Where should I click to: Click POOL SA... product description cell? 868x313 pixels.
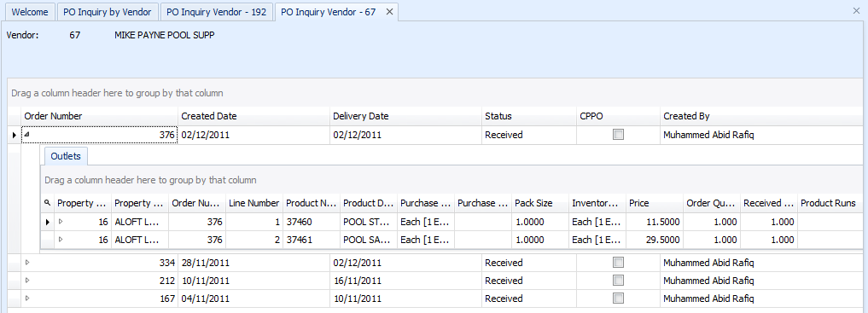coord(369,240)
